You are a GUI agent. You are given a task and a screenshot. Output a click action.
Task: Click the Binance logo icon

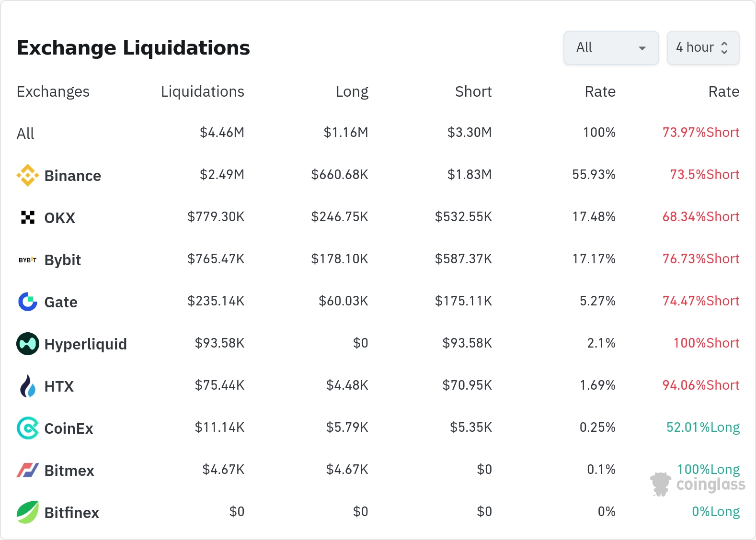28,175
